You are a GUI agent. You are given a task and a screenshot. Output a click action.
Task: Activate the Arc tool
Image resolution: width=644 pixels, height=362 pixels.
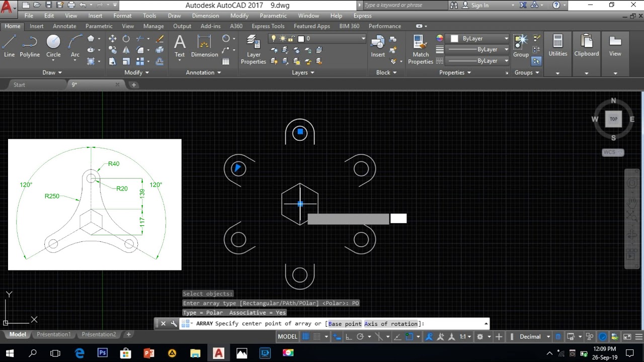[x=75, y=46]
